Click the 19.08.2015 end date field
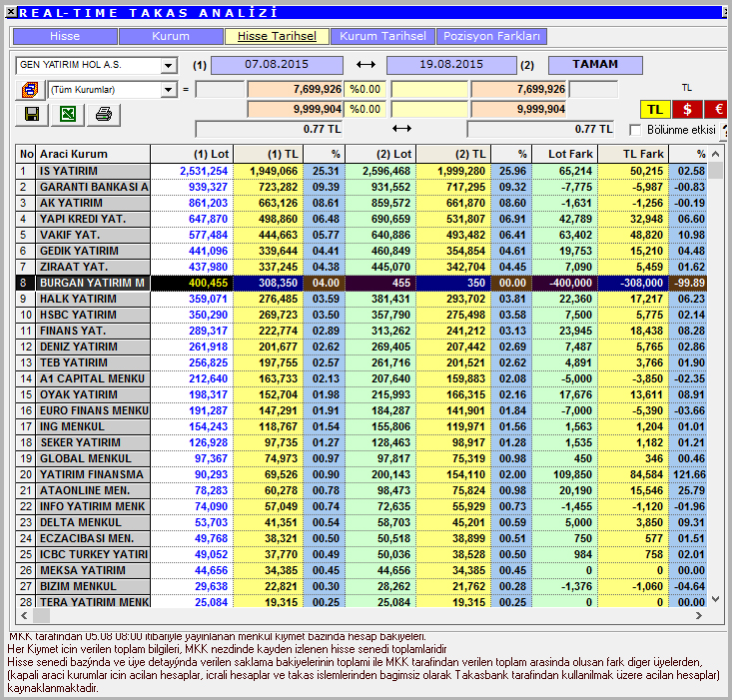The width and height of the screenshot is (732, 700). click(x=451, y=65)
